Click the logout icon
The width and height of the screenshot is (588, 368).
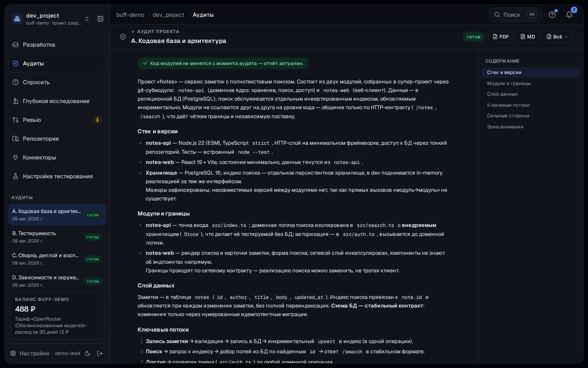(x=100, y=353)
